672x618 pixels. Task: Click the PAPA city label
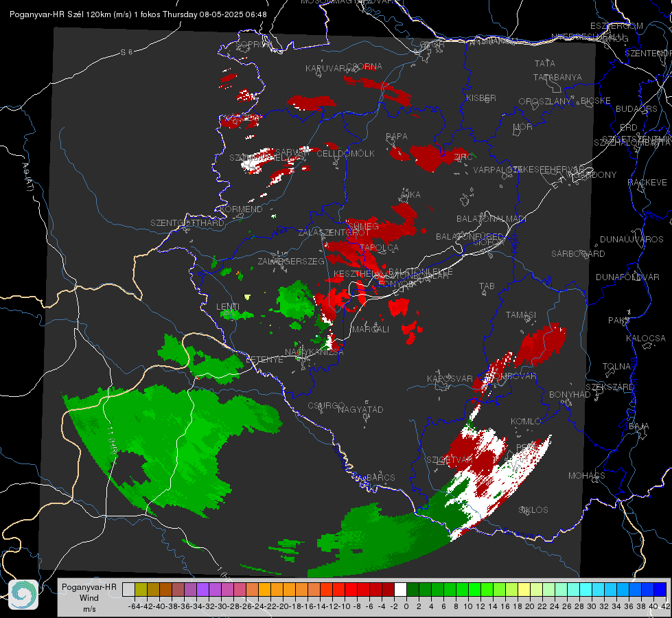[397, 137]
